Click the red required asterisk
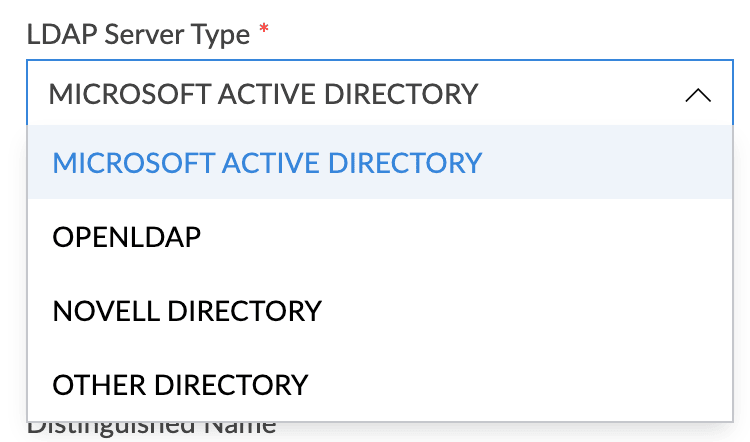This screenshot has width=750, height=442. 264,33
